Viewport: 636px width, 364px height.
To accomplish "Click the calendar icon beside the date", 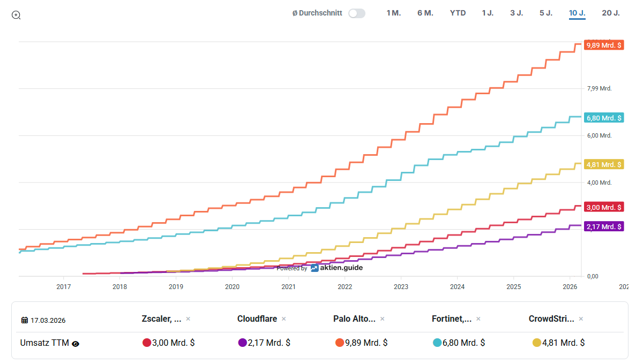I will [25, 320].
